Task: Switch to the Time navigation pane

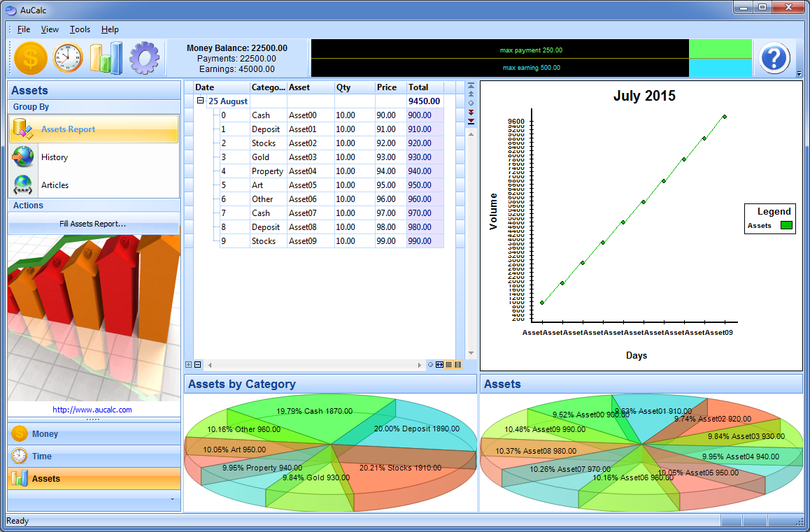Action: [94, 456]
